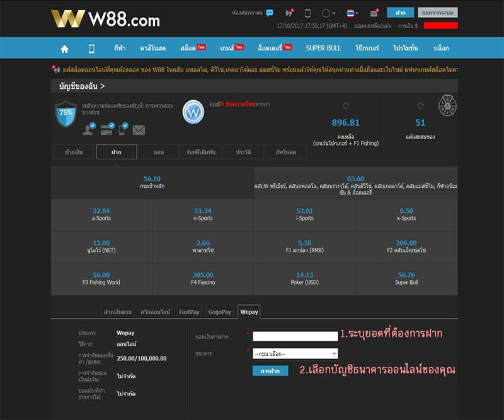Click the 206.00 F2 wallet balance
This screenshot has height=420, width=504.
[x=406, y=243]
